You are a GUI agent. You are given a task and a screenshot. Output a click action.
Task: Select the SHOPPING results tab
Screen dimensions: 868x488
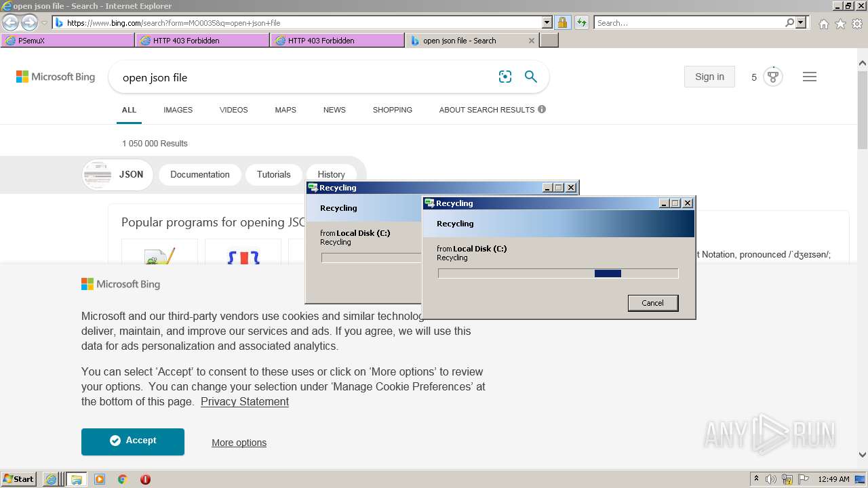(x=392, y=110)
